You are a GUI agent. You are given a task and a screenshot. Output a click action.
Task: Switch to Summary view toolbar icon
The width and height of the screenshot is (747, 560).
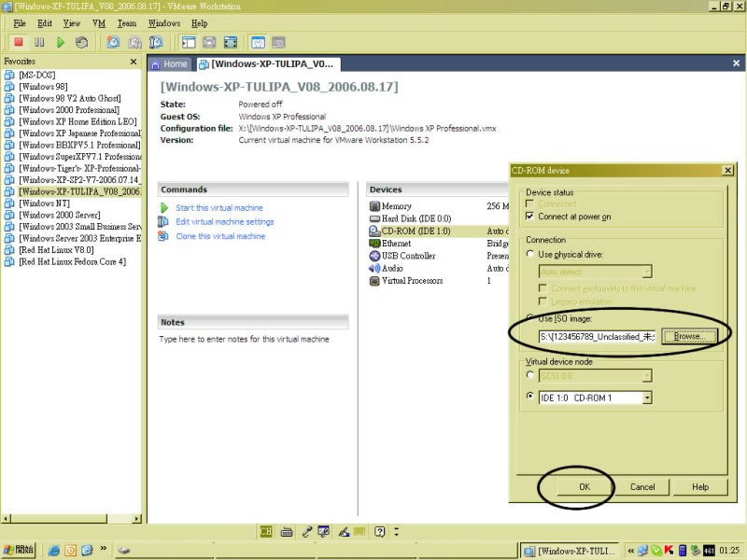(258, 42)
